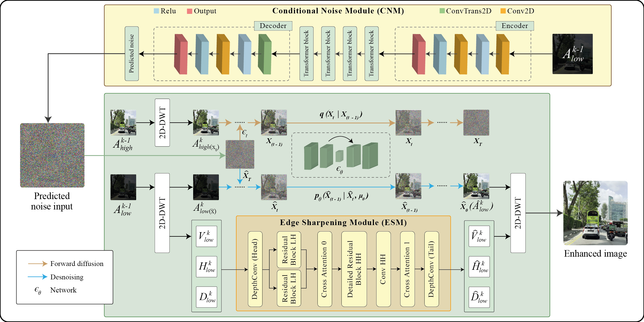Viewport: 644px width, 322px height.
Task: Click the Forward diffusion legend arrow
Action: click(38, 264)
